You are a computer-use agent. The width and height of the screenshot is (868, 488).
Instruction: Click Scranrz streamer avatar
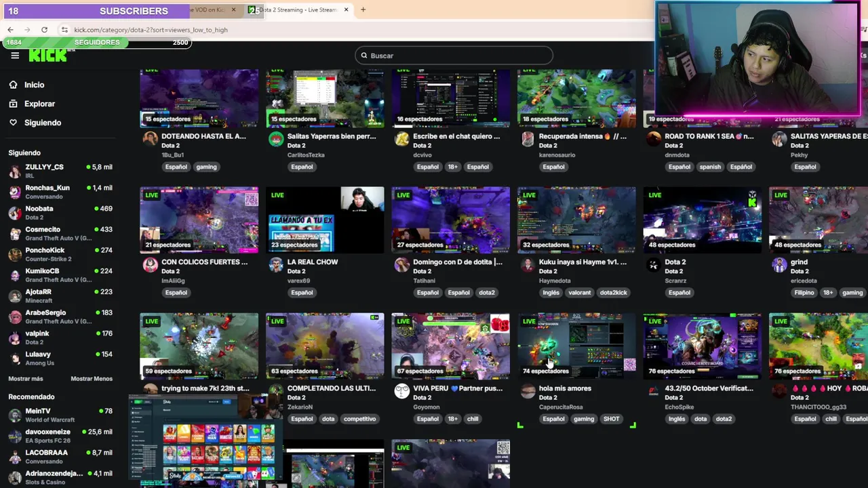(654, 265)
